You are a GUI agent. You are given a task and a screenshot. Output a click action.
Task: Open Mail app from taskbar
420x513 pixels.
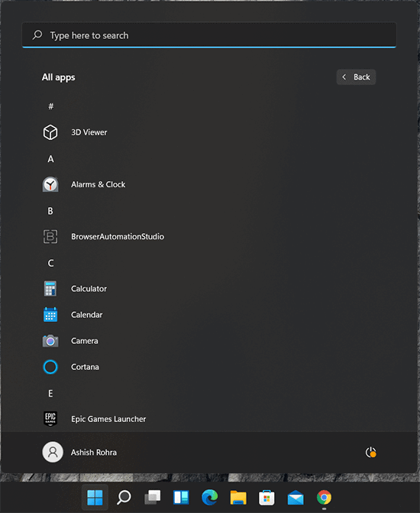(296, 498)
